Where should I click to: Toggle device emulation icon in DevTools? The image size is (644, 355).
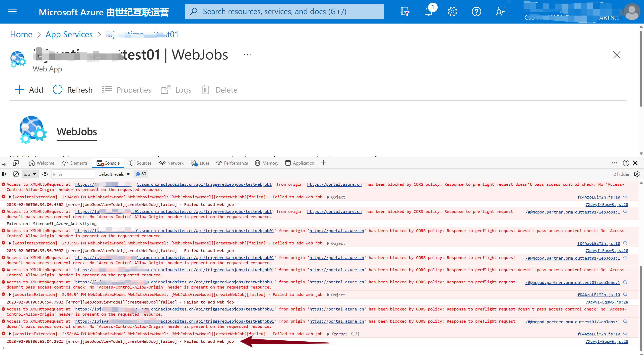click(16, 163)
